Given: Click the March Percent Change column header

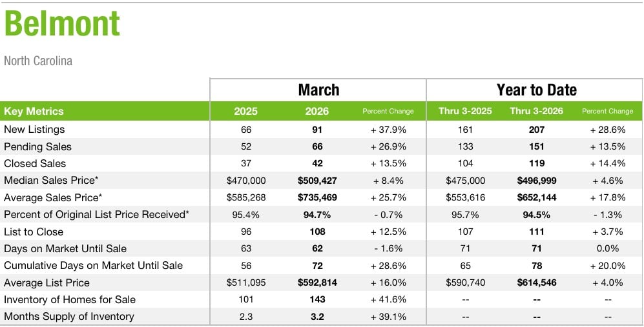Looking at the screenshot, I should 388,111.
